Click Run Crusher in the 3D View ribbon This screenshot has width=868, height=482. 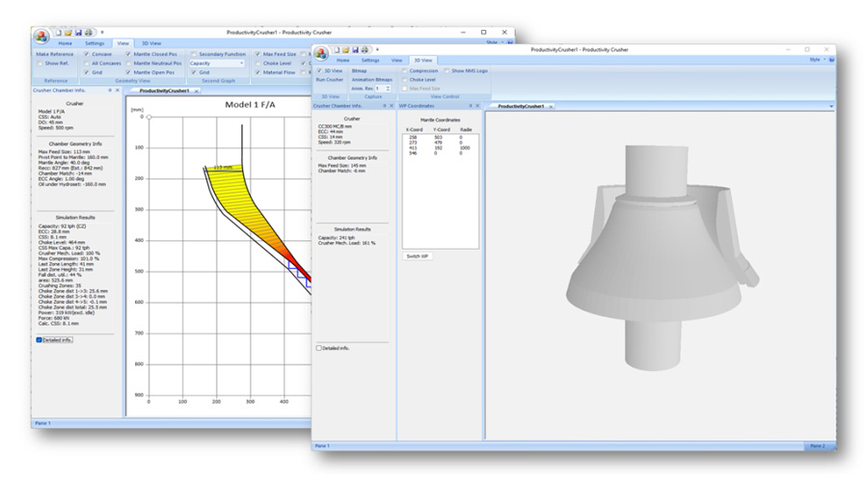point(330,79)
